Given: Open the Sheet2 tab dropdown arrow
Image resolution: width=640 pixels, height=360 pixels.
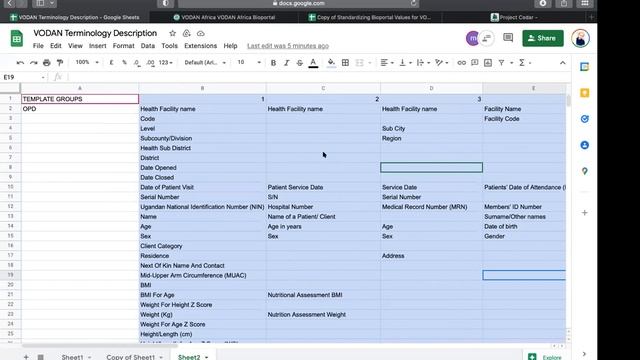Looking at the screenshot, I should tap(207, 357).
